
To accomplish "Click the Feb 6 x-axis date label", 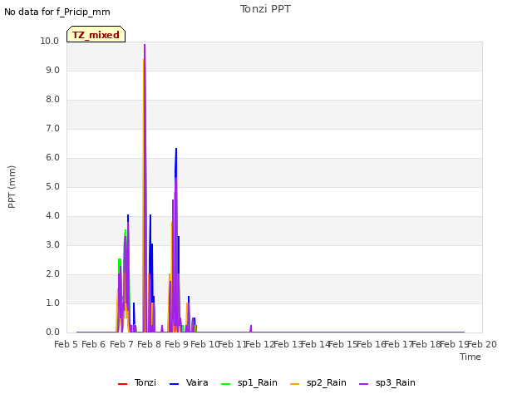I will click(94, 344).
